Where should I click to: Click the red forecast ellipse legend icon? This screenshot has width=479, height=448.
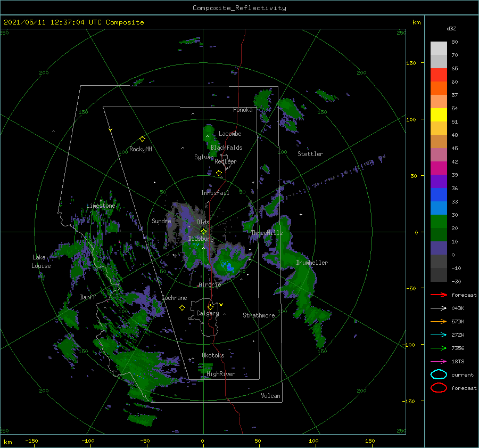click(439, 388)
